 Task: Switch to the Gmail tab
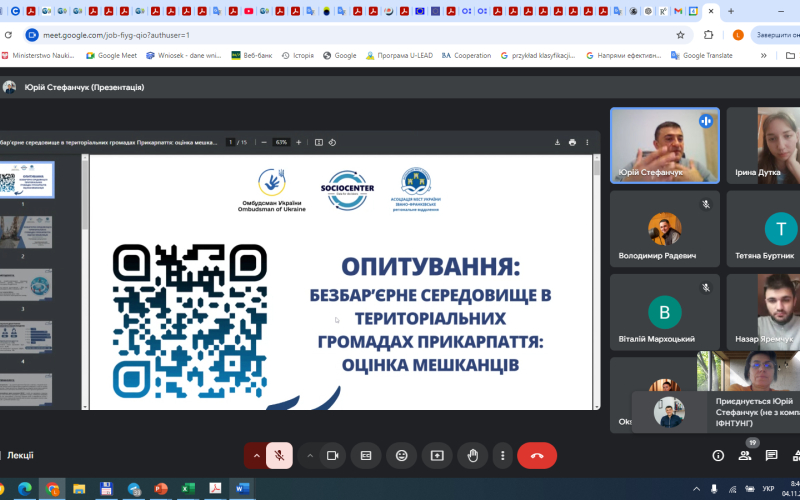[678, 11]
